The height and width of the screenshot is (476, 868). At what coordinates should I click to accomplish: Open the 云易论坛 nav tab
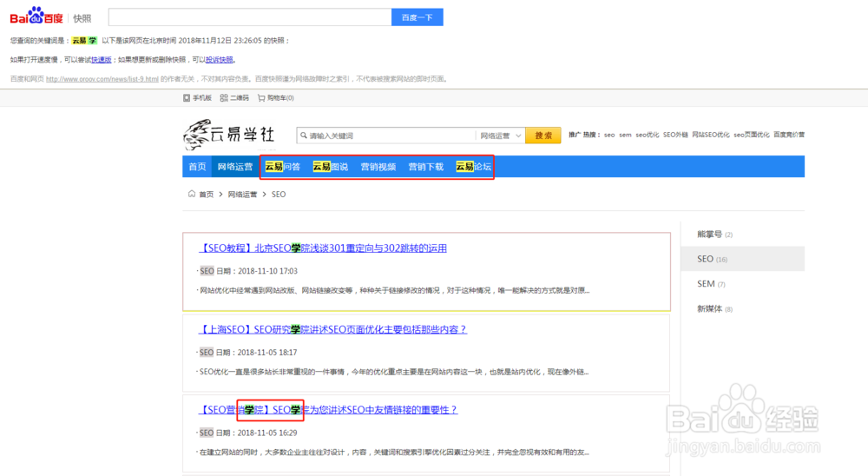[473, 167]
